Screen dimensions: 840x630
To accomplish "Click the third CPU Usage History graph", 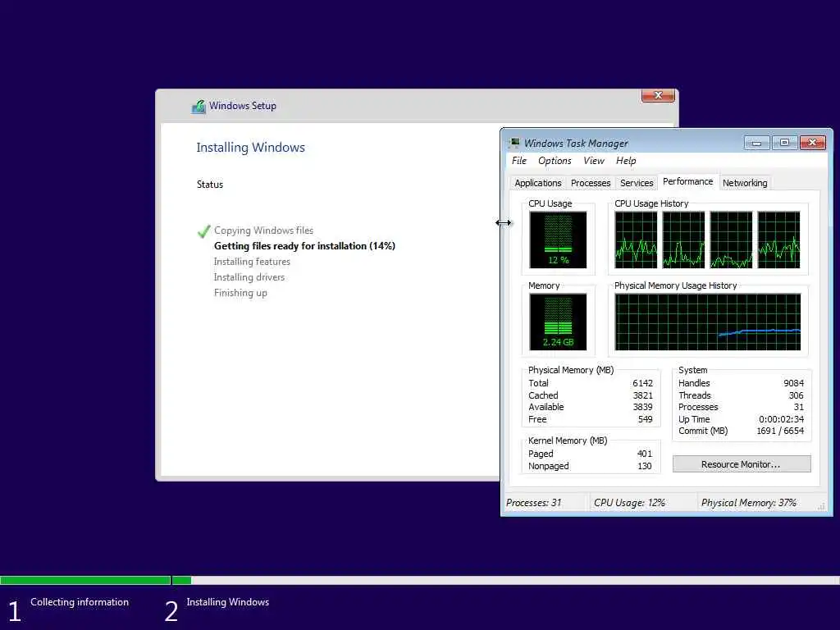I will (x=731, y=240).
